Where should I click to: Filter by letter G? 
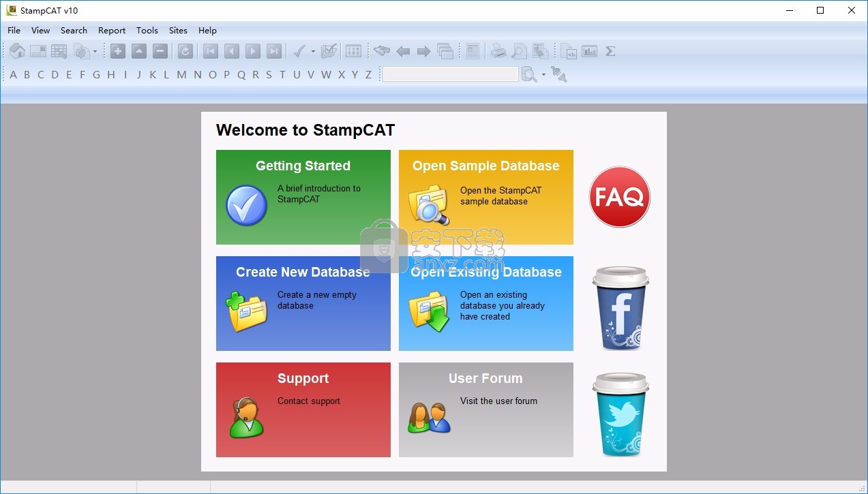96,75
